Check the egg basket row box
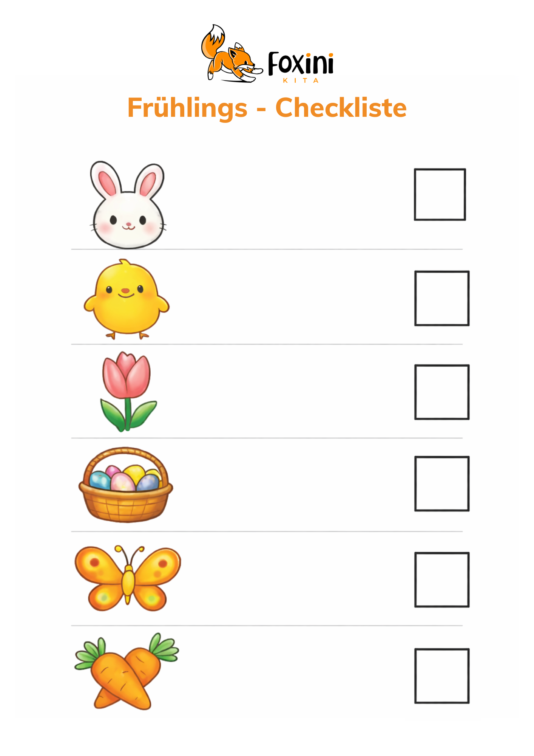 [441, 483]
